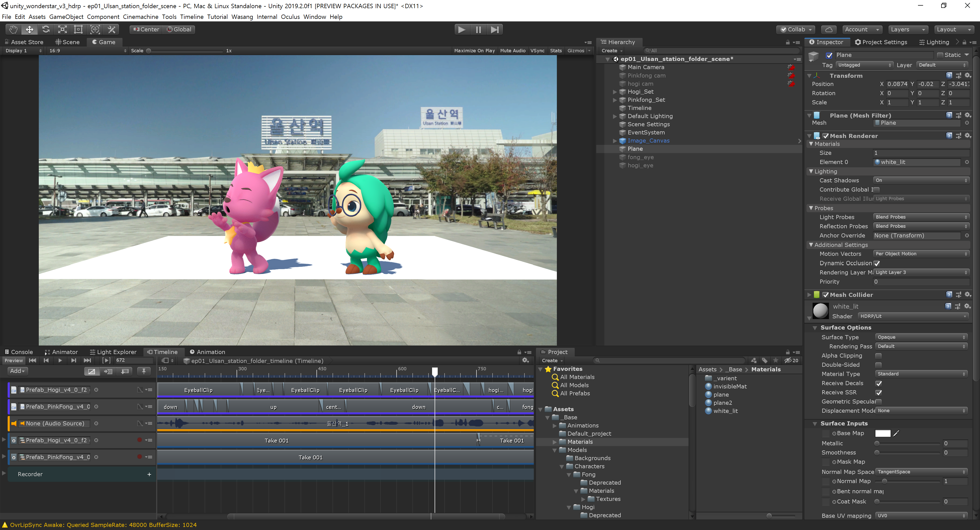
Task: Disable the Mesh Collider component checkbox
Action: pyautogui.click(x=826, y=295)
